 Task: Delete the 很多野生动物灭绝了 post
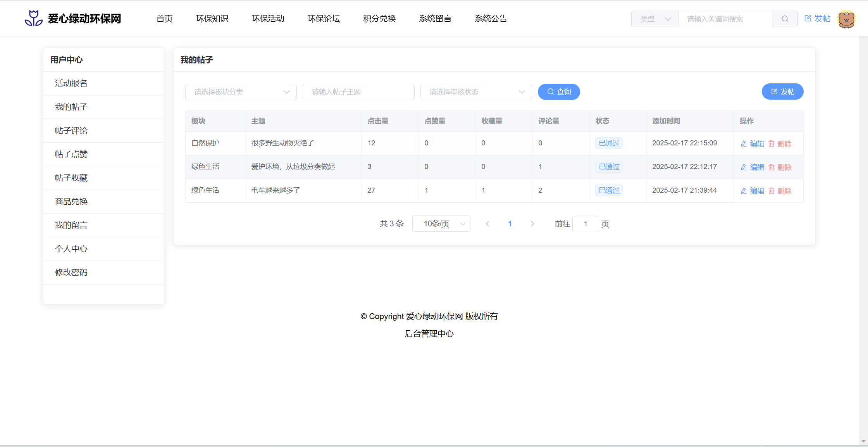(x=780, y=143)
